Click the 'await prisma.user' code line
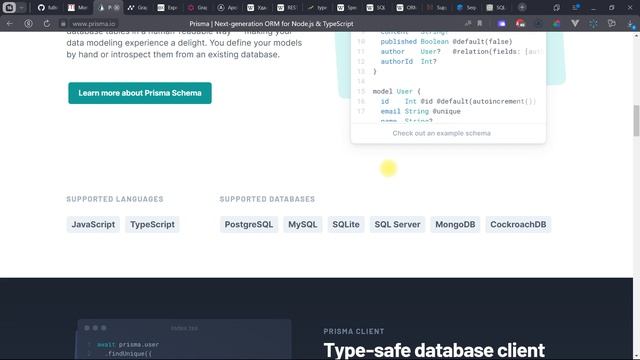 click(x=128, y=344)
